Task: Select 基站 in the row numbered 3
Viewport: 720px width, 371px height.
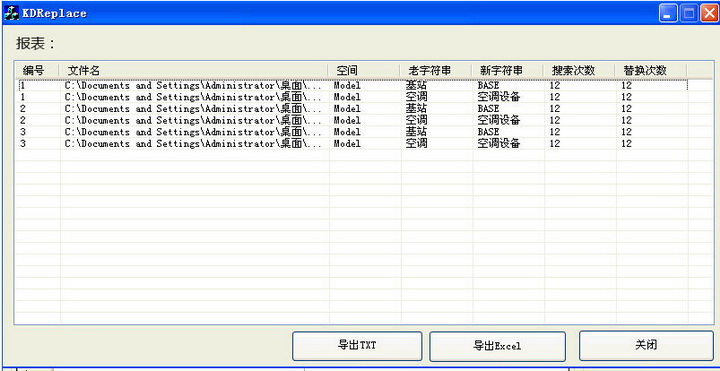Action: [x=416, y=132]
